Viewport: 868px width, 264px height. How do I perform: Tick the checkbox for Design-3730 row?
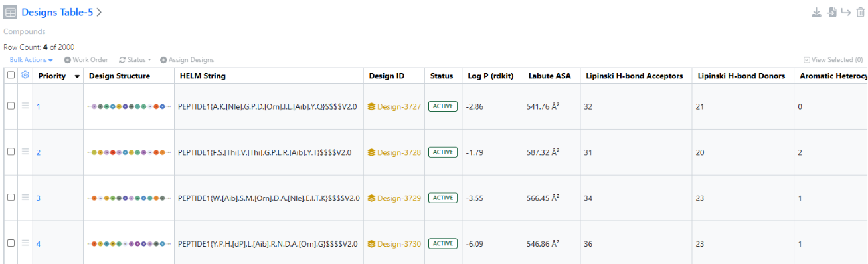pyautogui.click(x=11, y=243)
